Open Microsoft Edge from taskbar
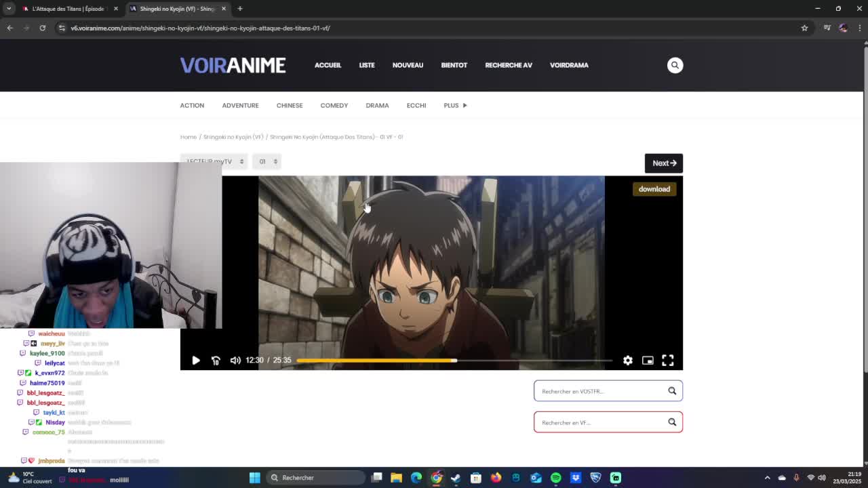This screenshot has height=488, width=868. (x=416, y=478)
